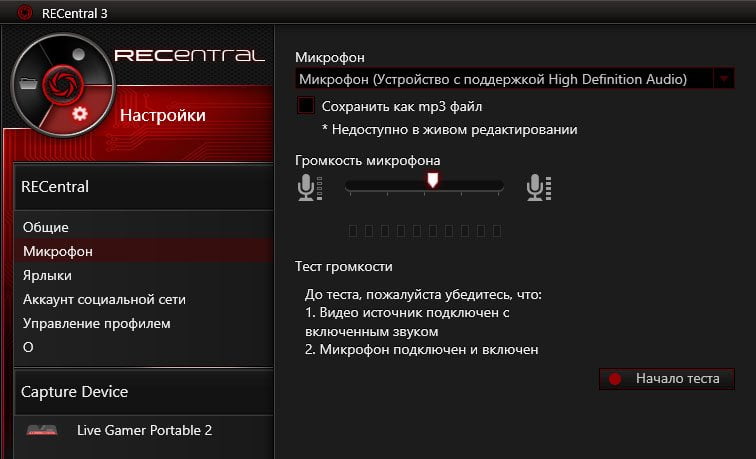Screen dimensions: 756x459
Task: Click the settings gear icon on the dial
Action: 80,114
